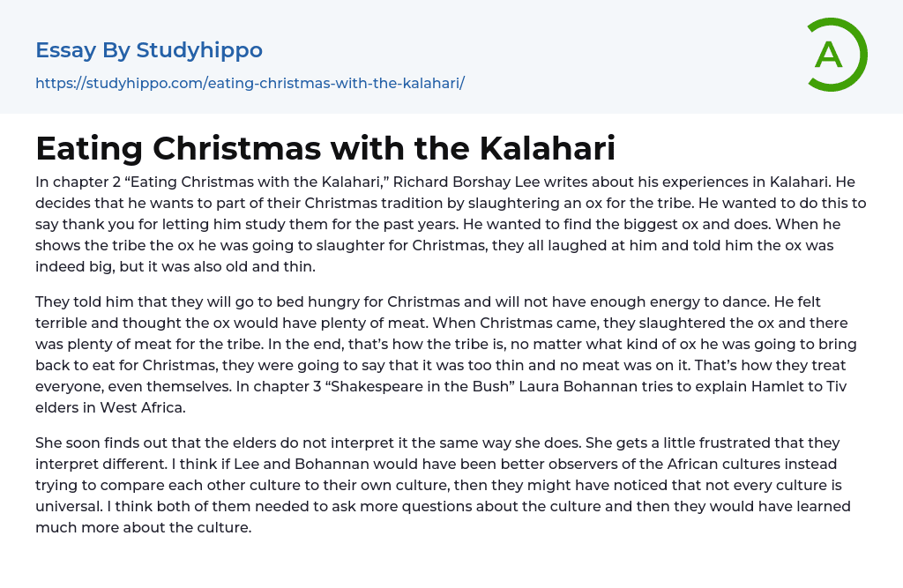Click the sentence starting "They told him that"
The image size is (903, 588).
pyautogui.click(x=265, y=301)
